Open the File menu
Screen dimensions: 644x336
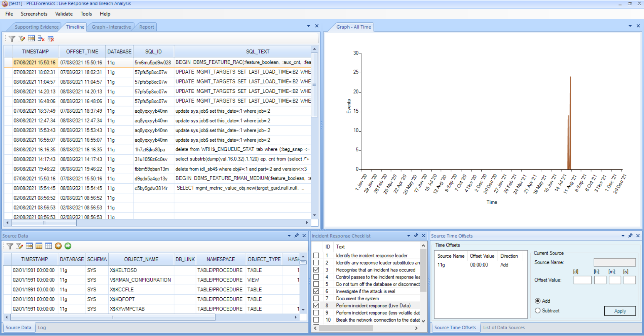coord(9,14)
